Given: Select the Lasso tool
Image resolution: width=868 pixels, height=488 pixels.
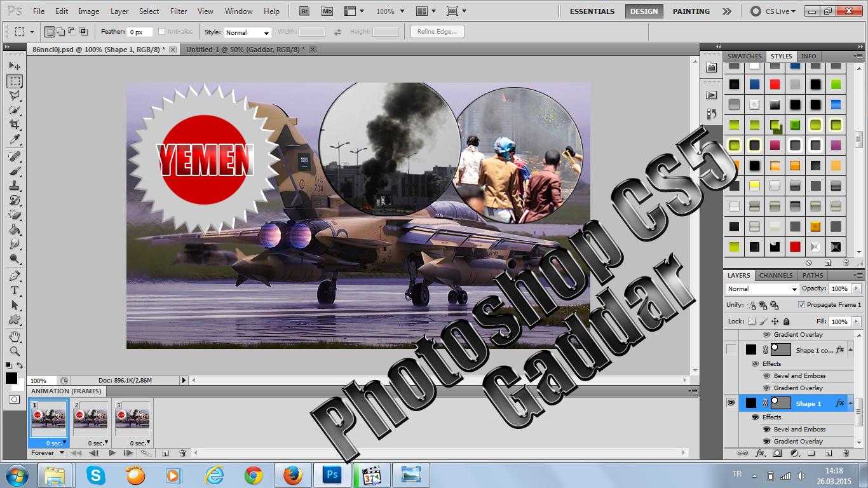Looking at the screenshot, I should [x=15, y=95].
